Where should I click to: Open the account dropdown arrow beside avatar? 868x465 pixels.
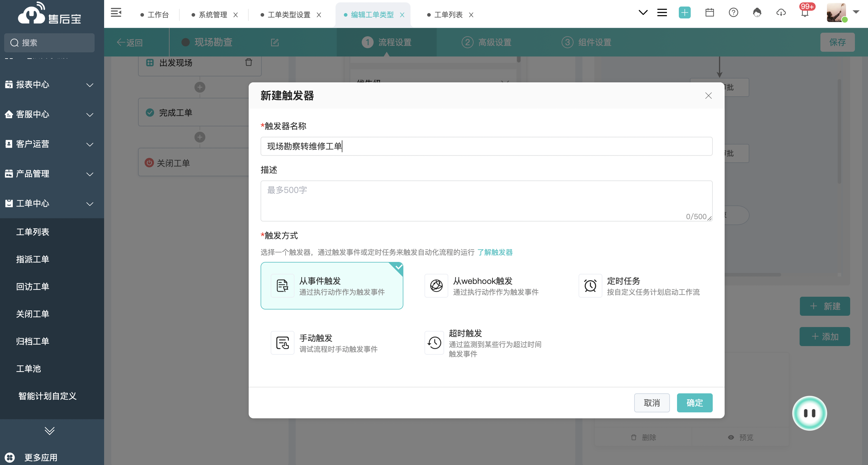click(856, 12)
